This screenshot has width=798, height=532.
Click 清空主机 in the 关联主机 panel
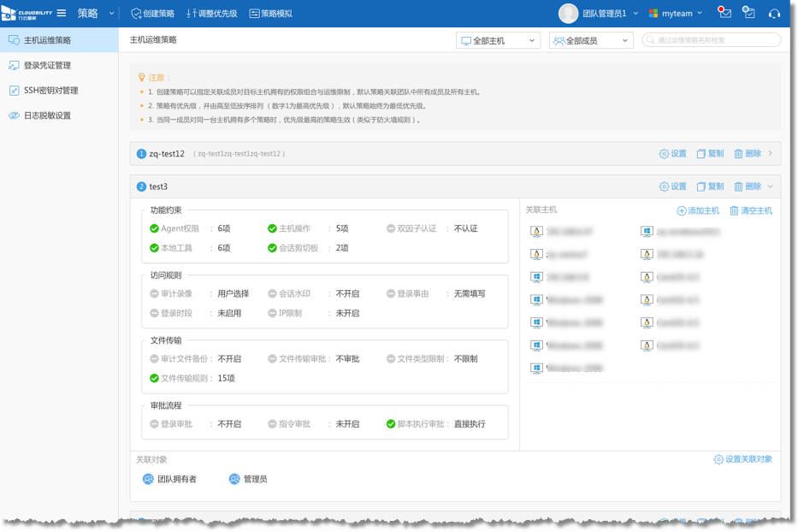[x=751, y=210]
